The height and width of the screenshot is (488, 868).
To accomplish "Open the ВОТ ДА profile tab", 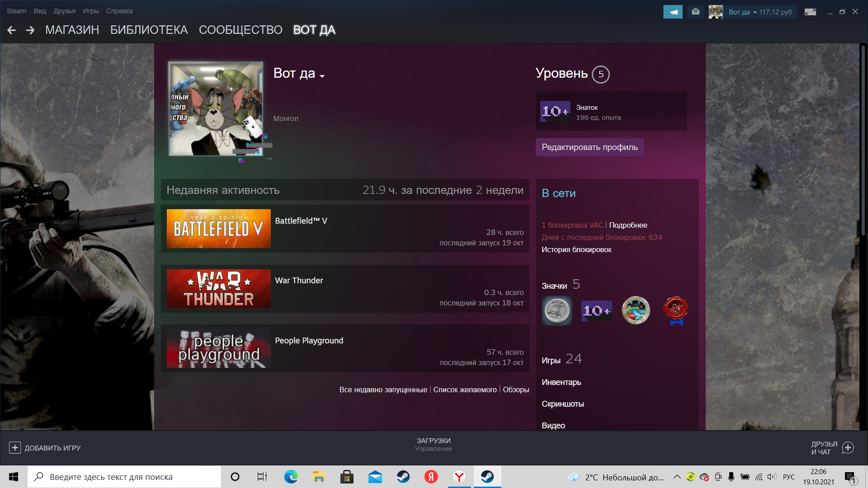I will (314, 30).
